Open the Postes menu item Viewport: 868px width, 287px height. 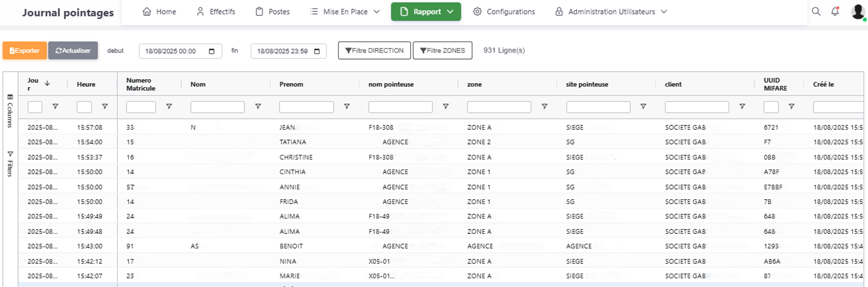(x=273, y=12)
